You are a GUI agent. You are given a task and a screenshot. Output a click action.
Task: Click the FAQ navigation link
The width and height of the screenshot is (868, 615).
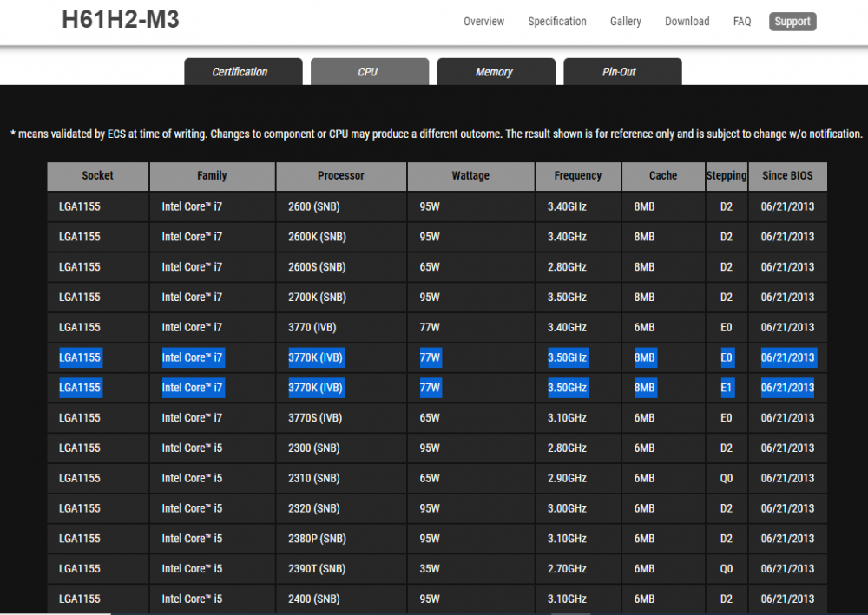point(741,22)
